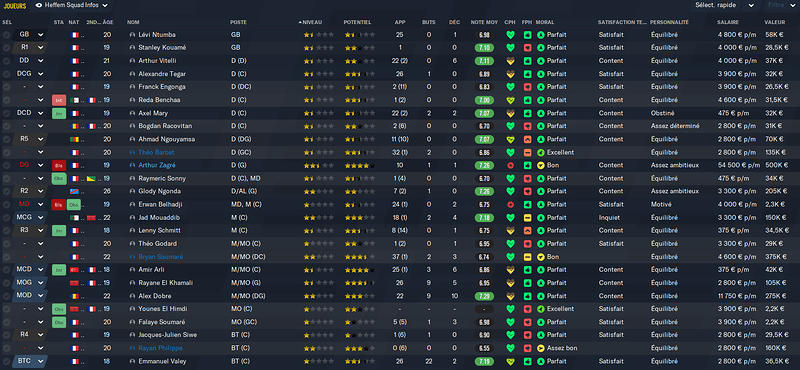Click Glody Ngonda's nationality flag

pos(74,191)
